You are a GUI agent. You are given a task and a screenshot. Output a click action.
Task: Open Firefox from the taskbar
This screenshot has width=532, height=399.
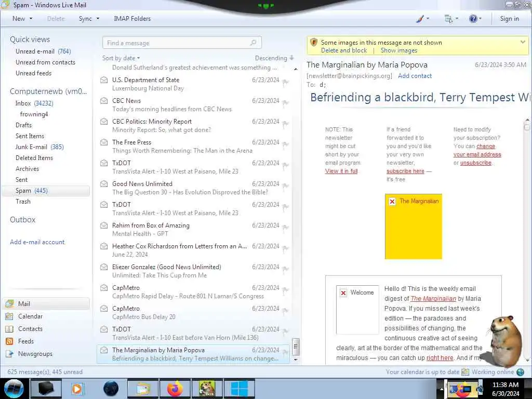175,389
